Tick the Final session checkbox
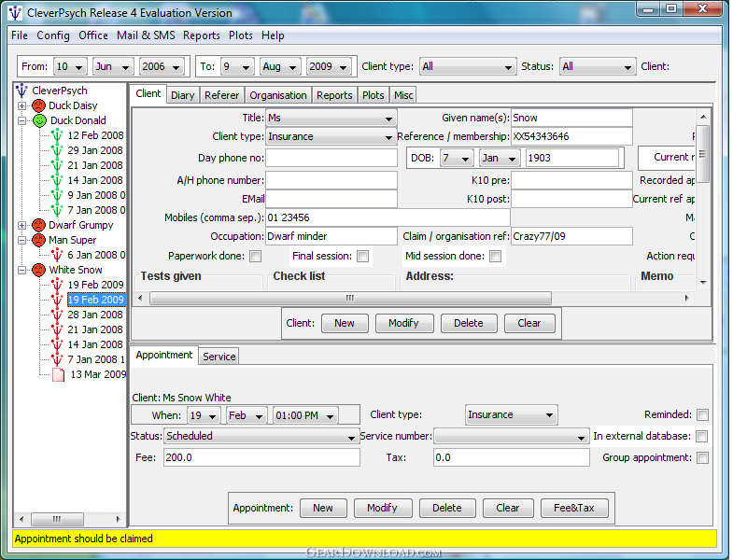Viewport: 747px width, 560px height. pyautogui.click(x=363, y=256)
